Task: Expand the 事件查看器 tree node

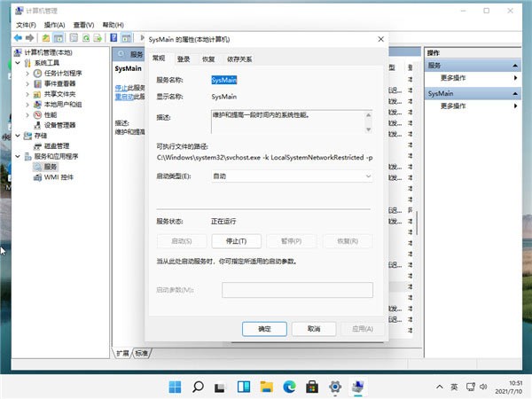Action: [x=27, y=83]
